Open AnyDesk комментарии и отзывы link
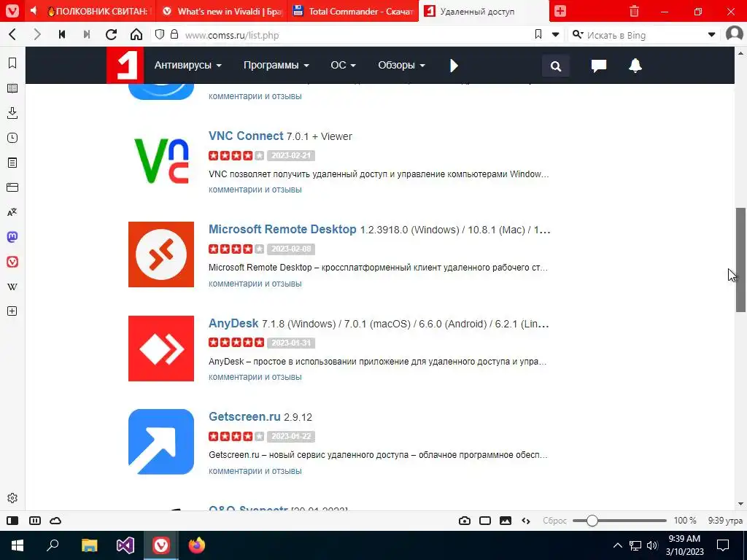 pos(255,377)
